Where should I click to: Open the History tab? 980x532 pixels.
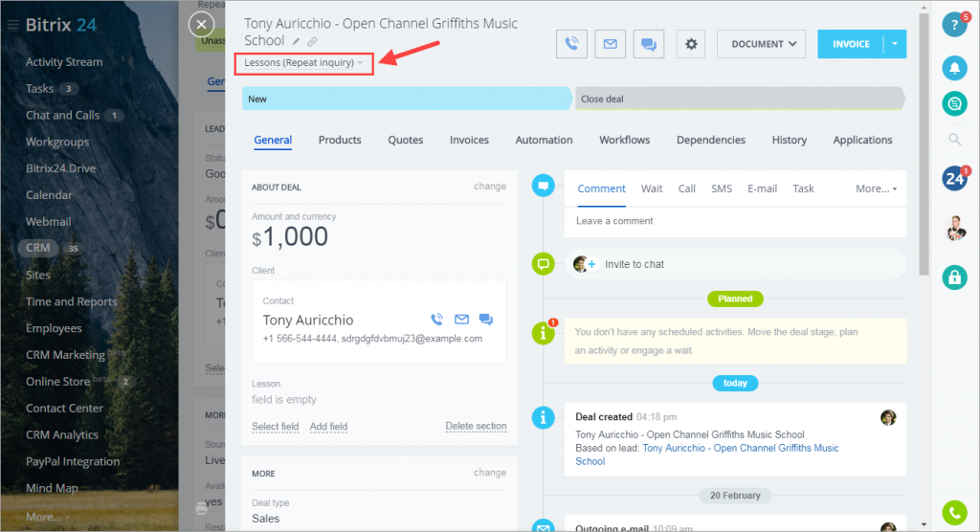tap(789, 140)
